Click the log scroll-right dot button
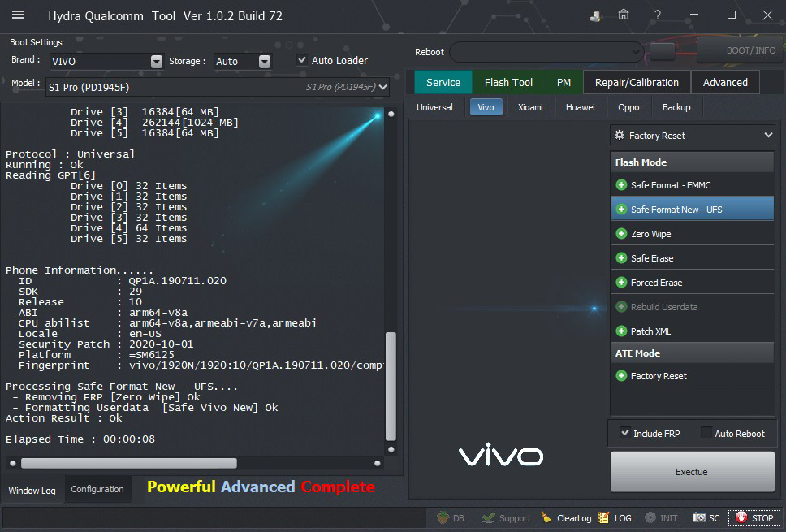Viewport: 786px width, 532px height. [x=378, y=463]
